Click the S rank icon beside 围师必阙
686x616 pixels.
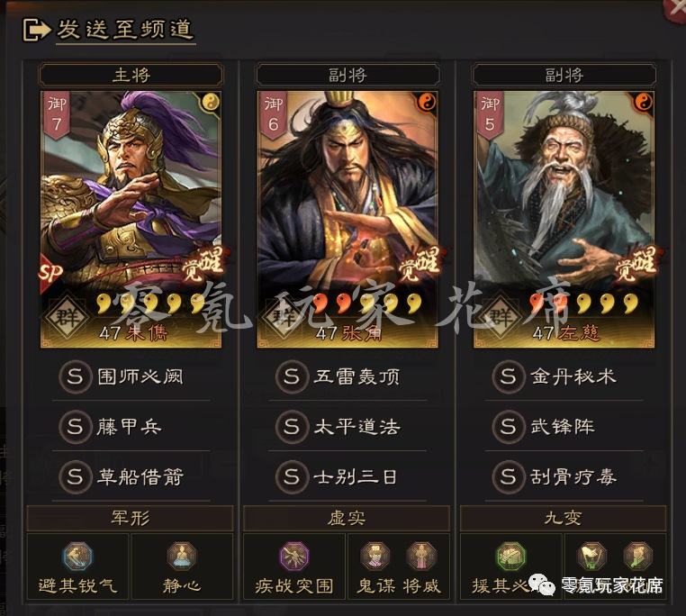click(75, 376)
